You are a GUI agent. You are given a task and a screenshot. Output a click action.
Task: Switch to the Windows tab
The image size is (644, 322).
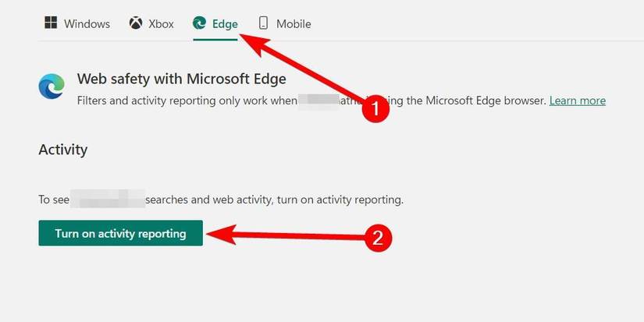click(x=87, y=23)
